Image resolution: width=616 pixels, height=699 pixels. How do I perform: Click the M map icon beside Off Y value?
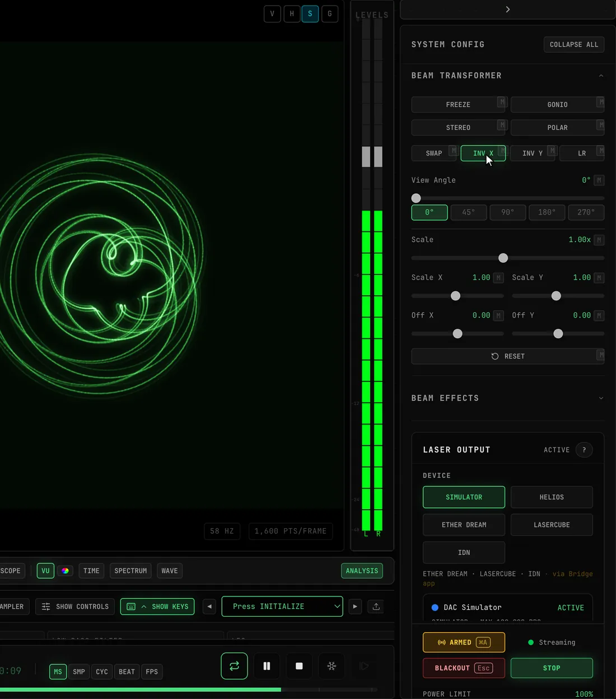click(599, 316)
